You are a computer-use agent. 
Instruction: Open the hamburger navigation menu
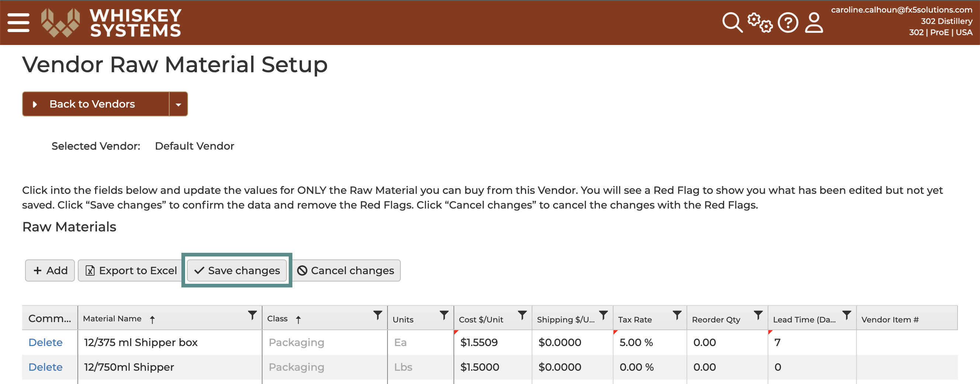pyautogui.click(x=18, y=22)
